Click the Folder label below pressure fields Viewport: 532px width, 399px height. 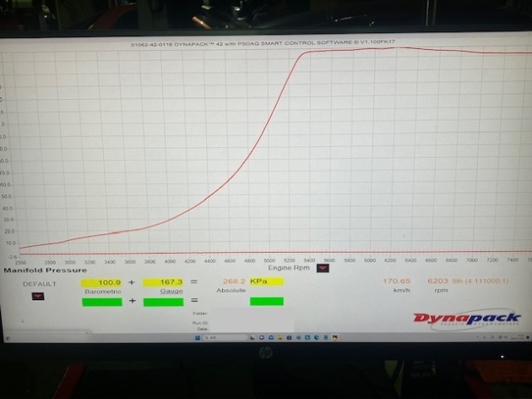[202, 313]
